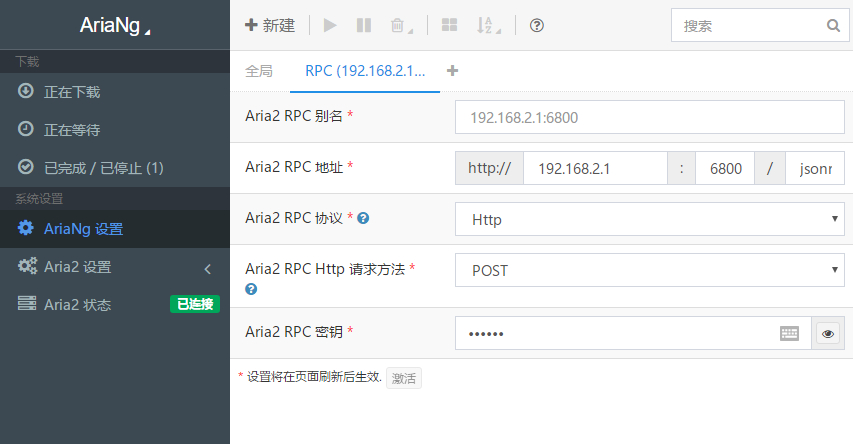
Task: Click help icon below Http 请求方法 label
Action: click(251, 289)
